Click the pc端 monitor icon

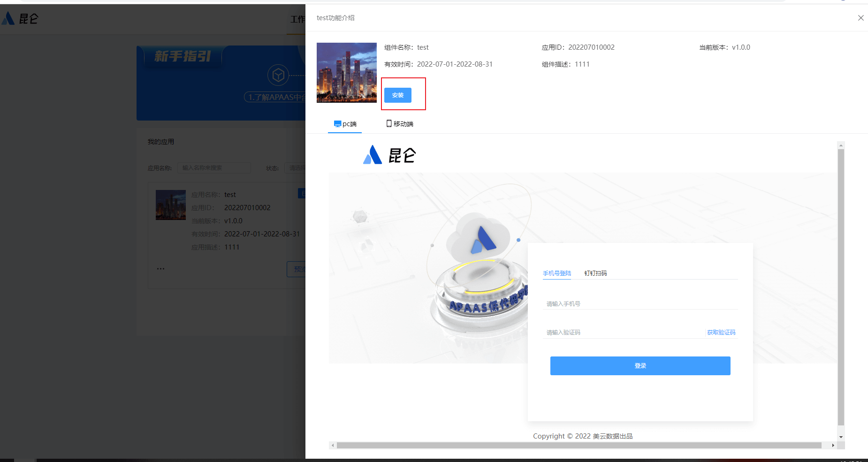(x=337, y=124)
